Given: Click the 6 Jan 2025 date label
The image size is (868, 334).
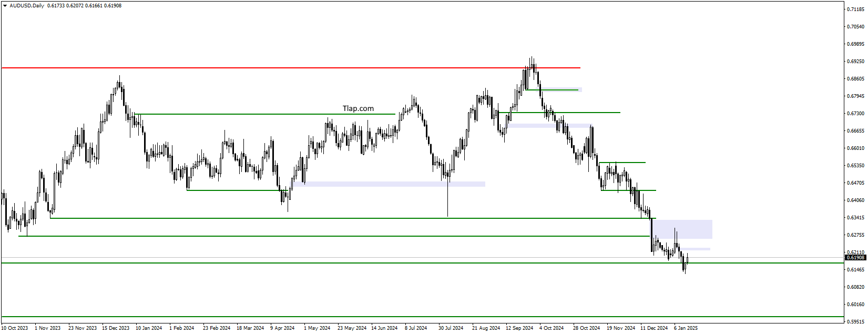Looking at the screenshot, I should 686,328.
